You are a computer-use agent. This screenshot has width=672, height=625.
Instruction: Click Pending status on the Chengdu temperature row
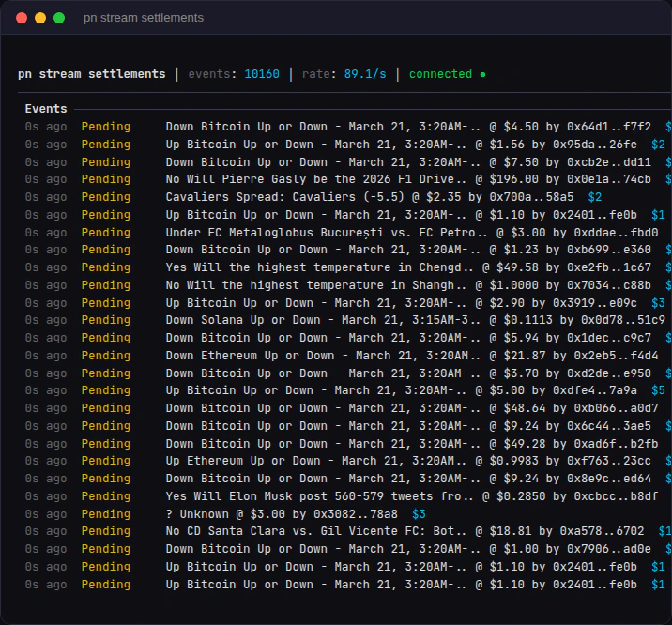(x=105, y=267)
